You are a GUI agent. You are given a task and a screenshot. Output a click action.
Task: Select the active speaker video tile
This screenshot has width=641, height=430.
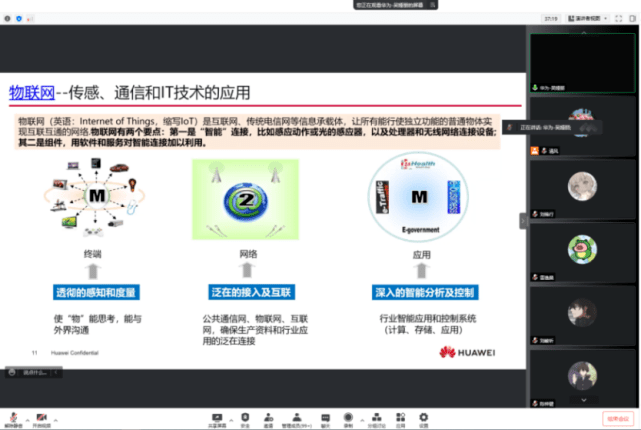pyautogui.click(x=583, y=63)
